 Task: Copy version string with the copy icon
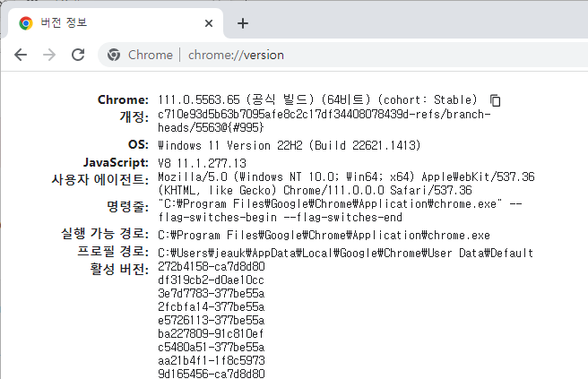[x=496, y=100]
